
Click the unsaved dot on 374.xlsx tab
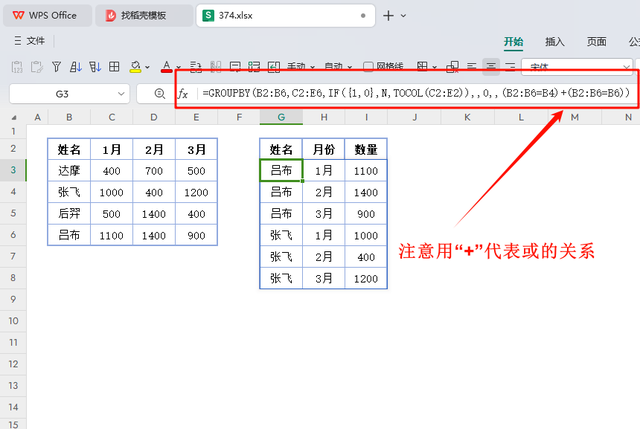click(x=363, y=16)
